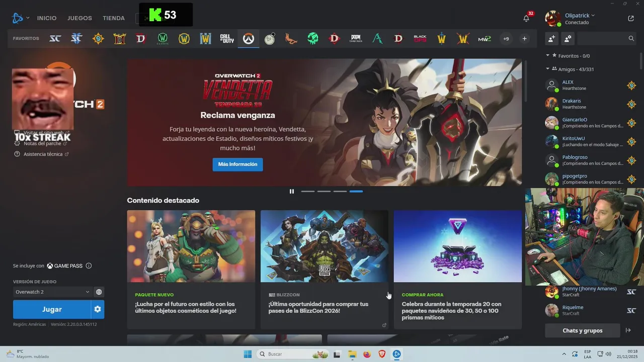
Task: Click Más información on the Vendetta banner
Action: 237,164
